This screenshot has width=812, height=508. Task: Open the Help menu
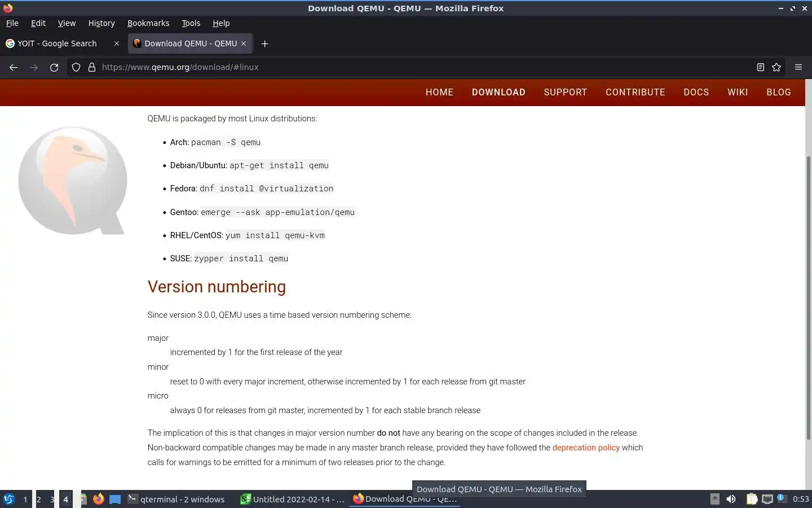221,23
